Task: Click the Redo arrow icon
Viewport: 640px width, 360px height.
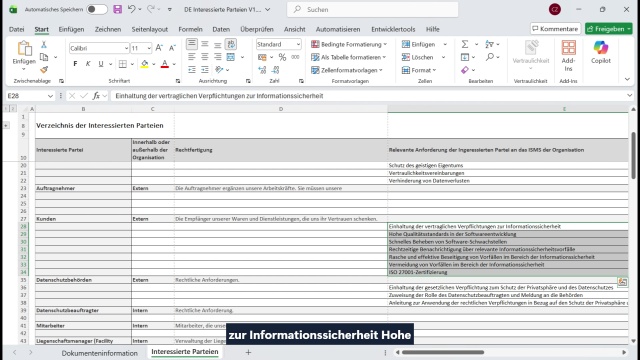Action: point(151,9)
